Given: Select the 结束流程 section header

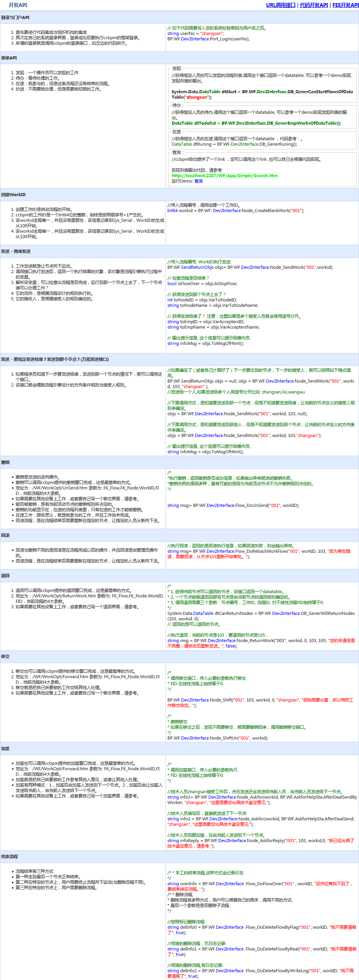Looking at the screenshot, I should [x=179, y=856].
